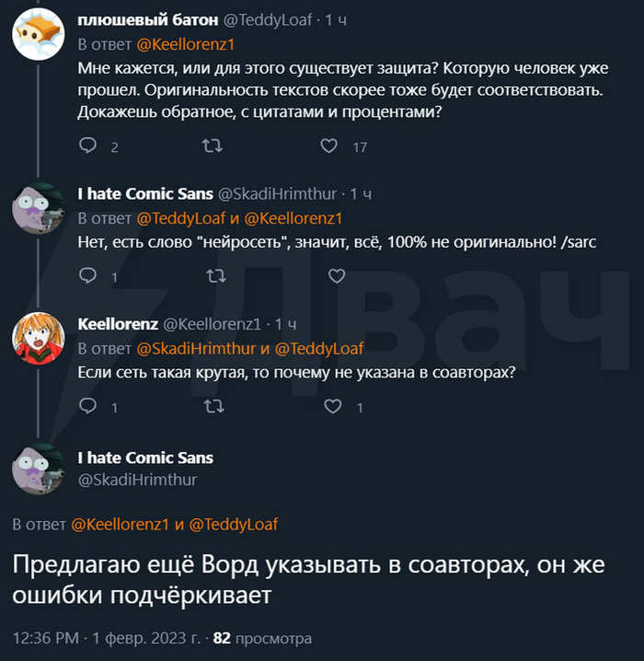Open @SkadiHrimthur handle under main tweet author
644x661 pixels.
click(137, 480)
